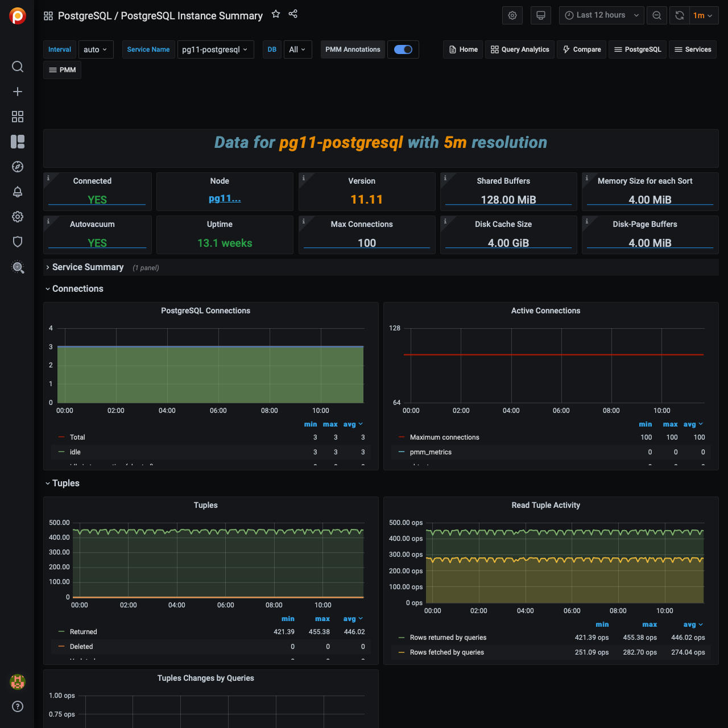Open the Query Analytics menu link
Image resolution: width=728 pixels, height=728 pixels.
520,49
